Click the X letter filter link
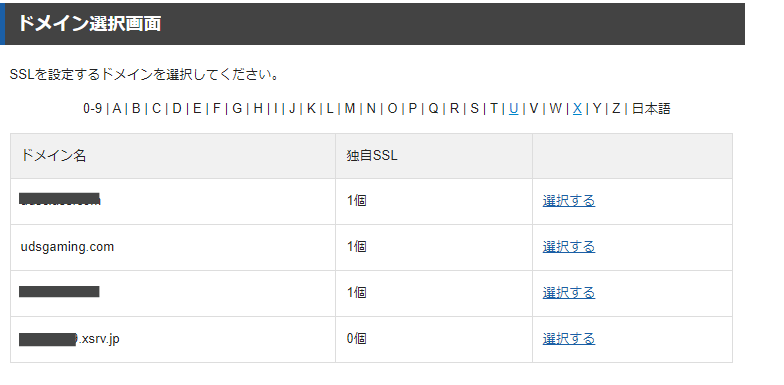The image size is (784, 385). pyautogui.click(x=577, y=108)
